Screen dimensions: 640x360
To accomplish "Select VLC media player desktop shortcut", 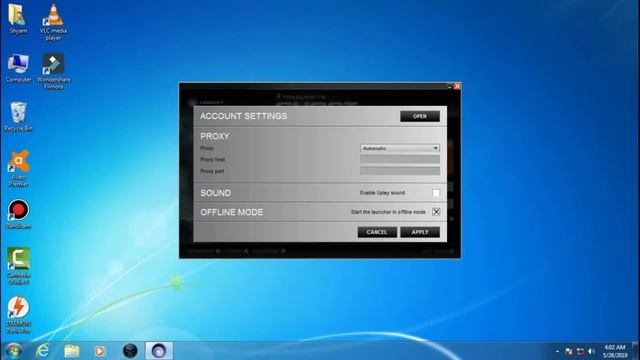I will pos(53,22).
